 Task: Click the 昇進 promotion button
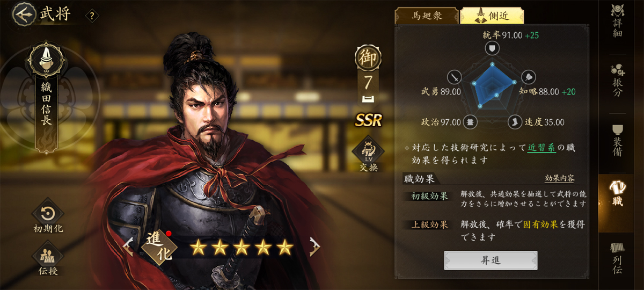point(490,260)
